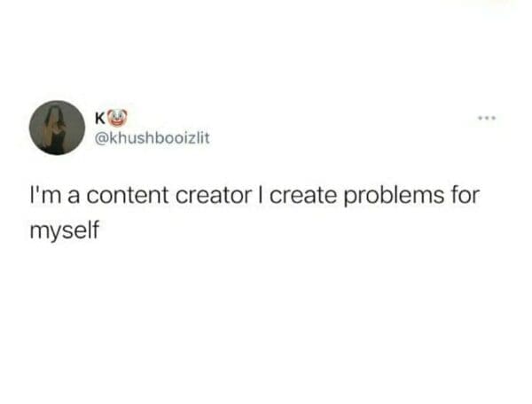Open the @khushbooizlit handle link
The image size is (532, 404).
click(x=153, y=138)
